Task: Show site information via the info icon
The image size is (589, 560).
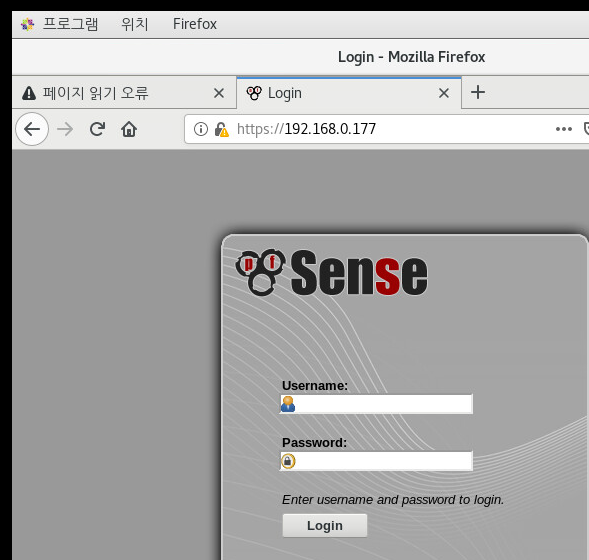Action: click(201, 129)
